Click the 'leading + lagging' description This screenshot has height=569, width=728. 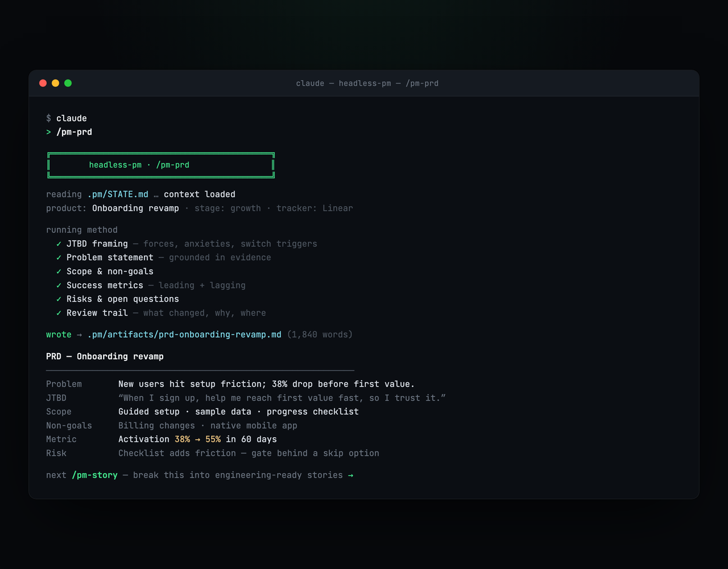coord(202,285)
